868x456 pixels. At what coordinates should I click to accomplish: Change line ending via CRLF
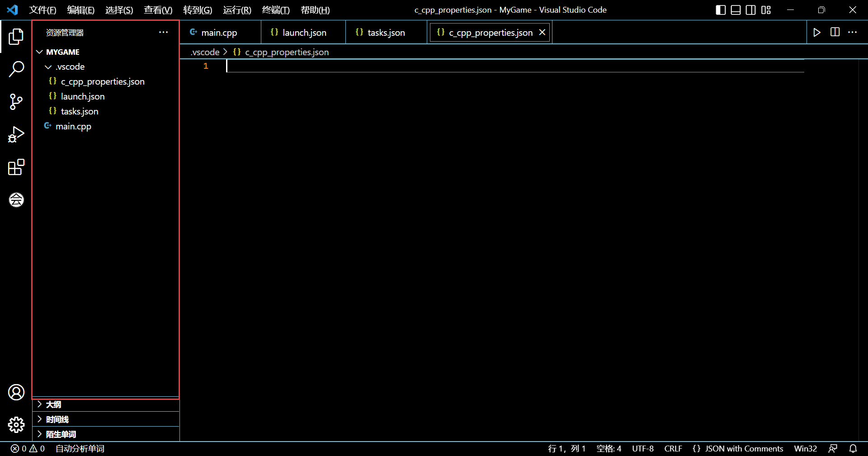(x=673, y=448)
